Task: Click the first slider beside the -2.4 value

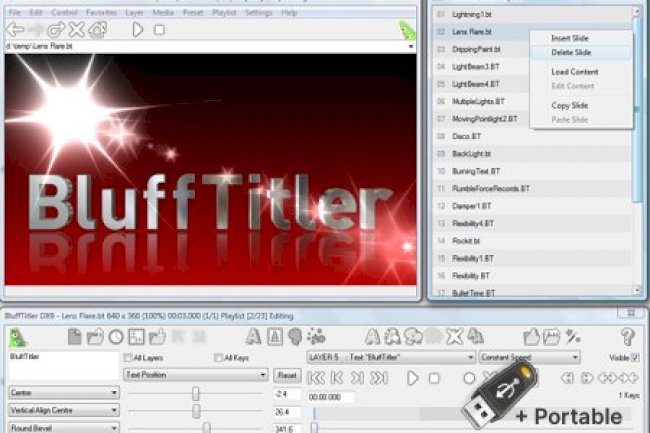Action: tap(196, 393)
